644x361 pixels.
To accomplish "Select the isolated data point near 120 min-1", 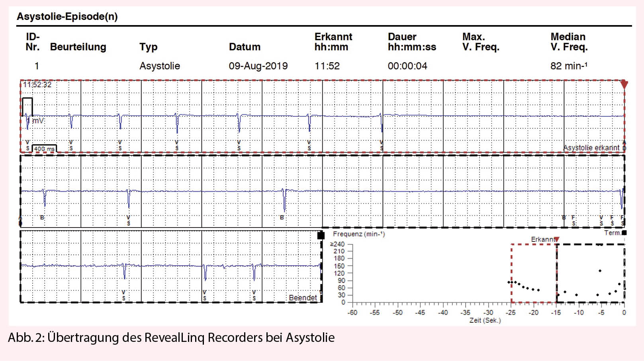I will click(600, 271).
